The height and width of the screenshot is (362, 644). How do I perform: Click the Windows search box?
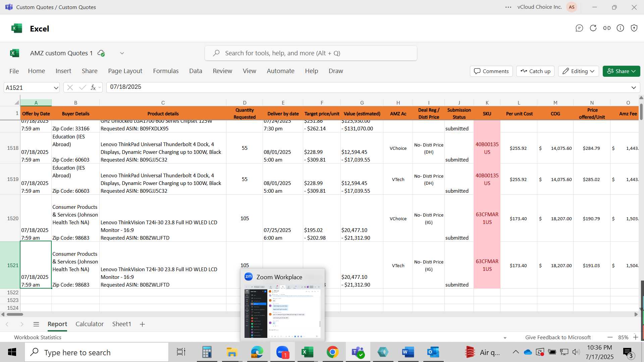[x=97, y=352]
